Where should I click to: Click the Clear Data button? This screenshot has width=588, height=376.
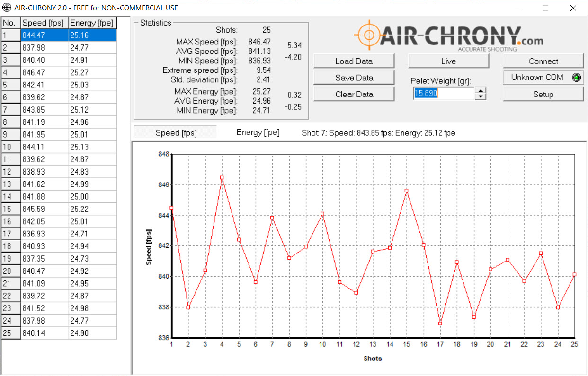tap(354, 94)
